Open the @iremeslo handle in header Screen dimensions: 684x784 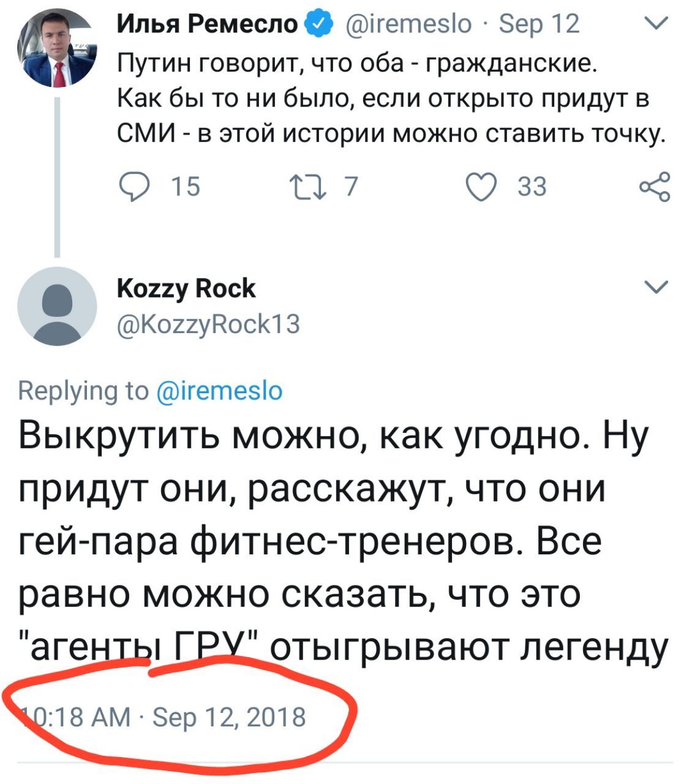click(x=409, y=24)
